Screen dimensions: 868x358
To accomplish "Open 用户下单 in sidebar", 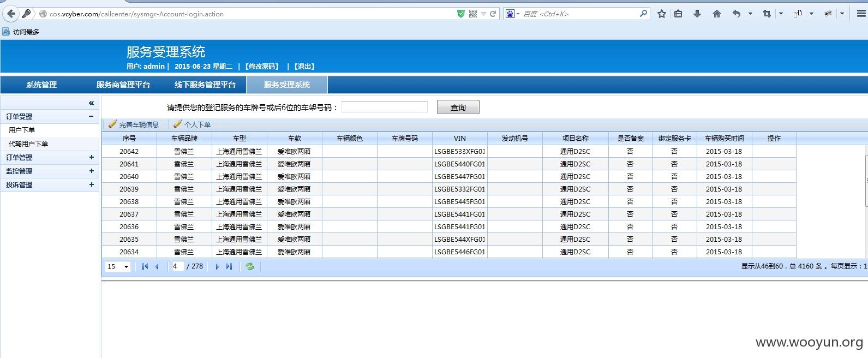I will (x=22, y=130).
